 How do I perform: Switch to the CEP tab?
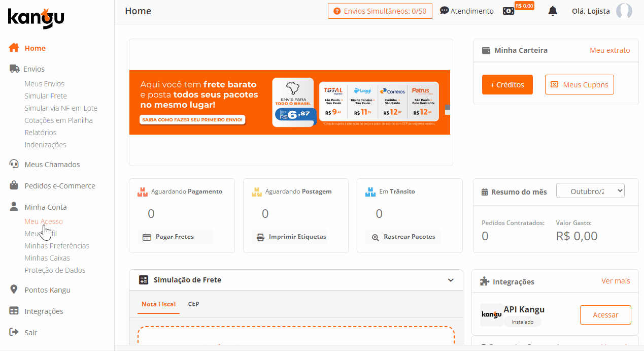(x=193, y=304)
